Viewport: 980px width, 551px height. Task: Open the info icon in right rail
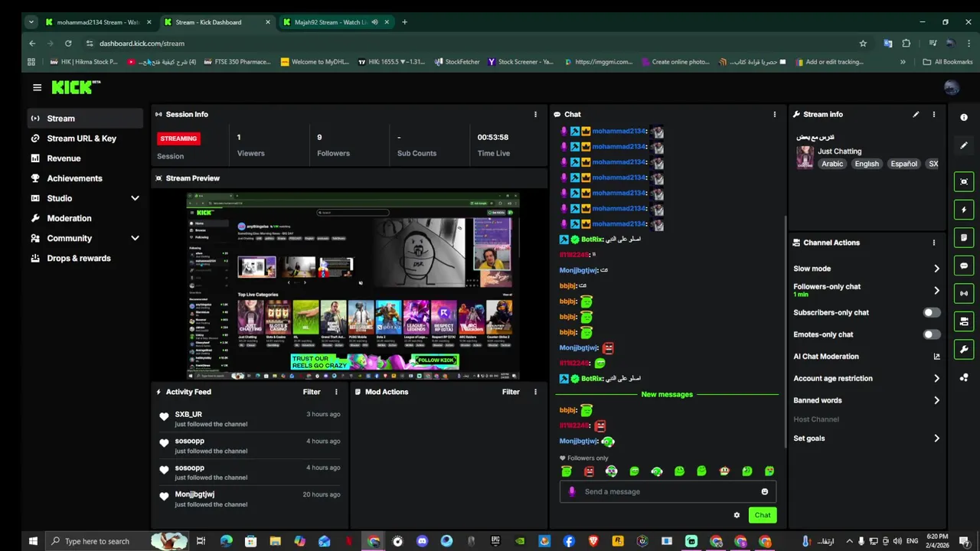tap(964, 117)
